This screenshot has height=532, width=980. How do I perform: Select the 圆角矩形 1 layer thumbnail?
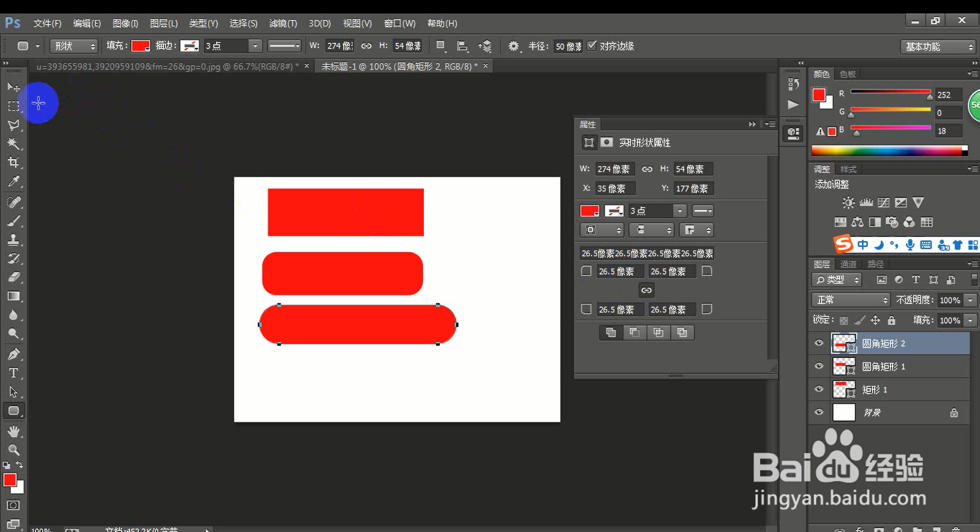tap(843, 367)
